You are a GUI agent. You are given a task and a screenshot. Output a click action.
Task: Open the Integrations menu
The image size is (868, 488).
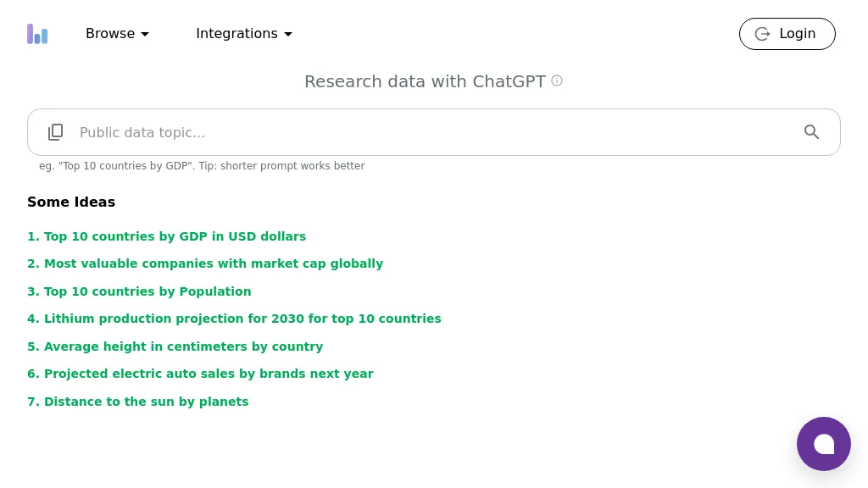point(236,34)
